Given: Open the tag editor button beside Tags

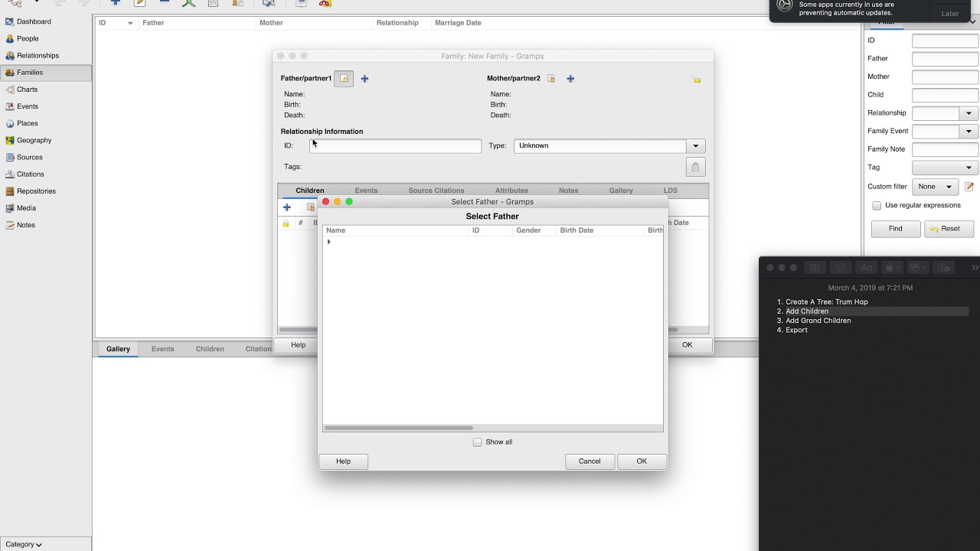Looking at the screenshot, I should [695, 167].
